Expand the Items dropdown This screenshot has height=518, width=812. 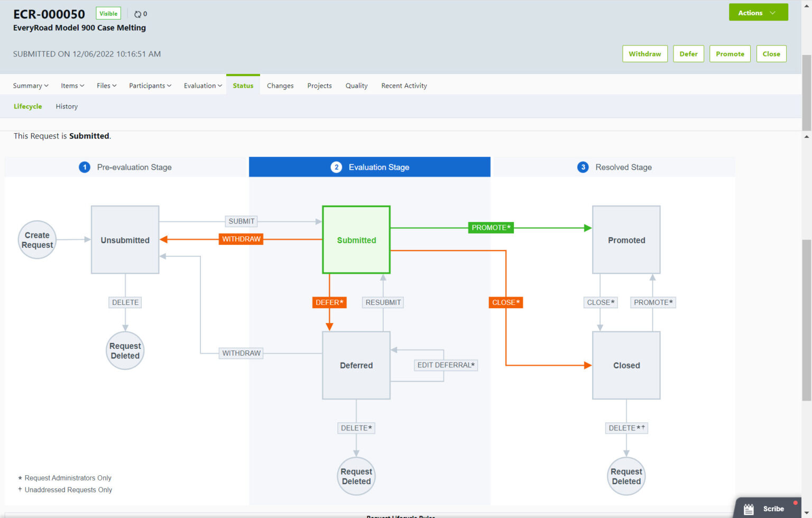[72, 85]
